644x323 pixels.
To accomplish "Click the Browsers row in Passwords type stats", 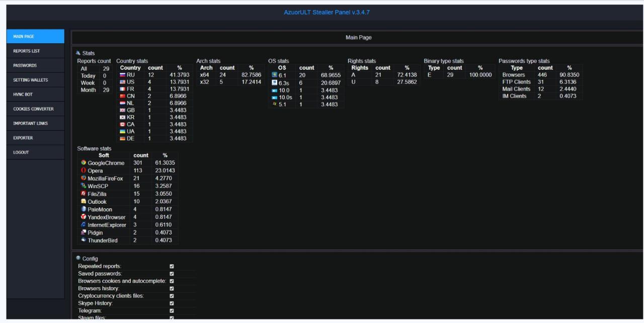I will 540,75.
